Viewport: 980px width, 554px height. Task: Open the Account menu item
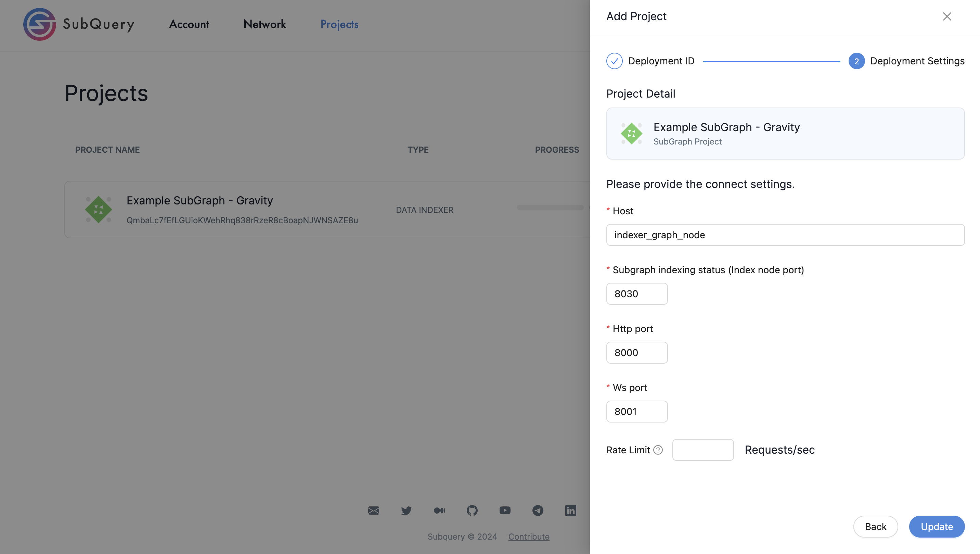189,24
